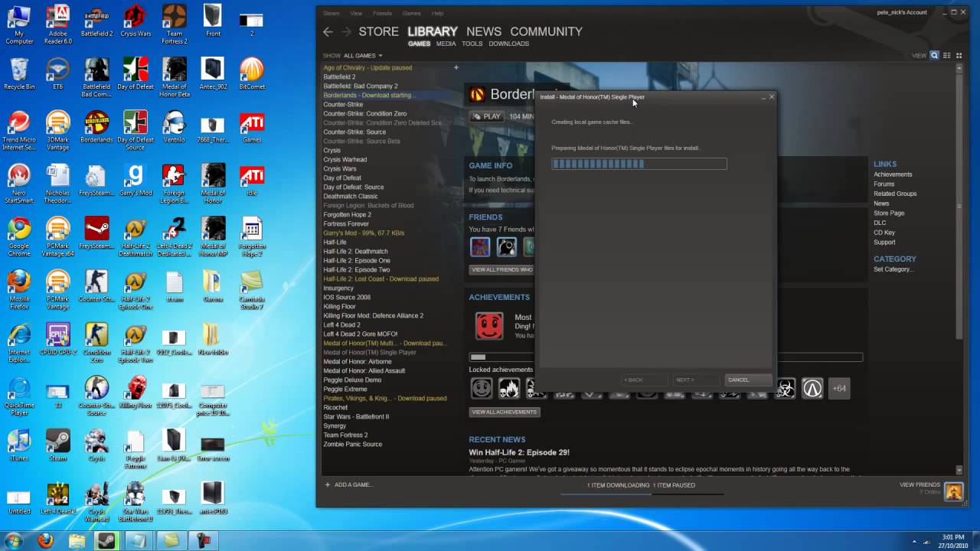
Task: Open pete_nick's Account link
Action: point(902,12)
